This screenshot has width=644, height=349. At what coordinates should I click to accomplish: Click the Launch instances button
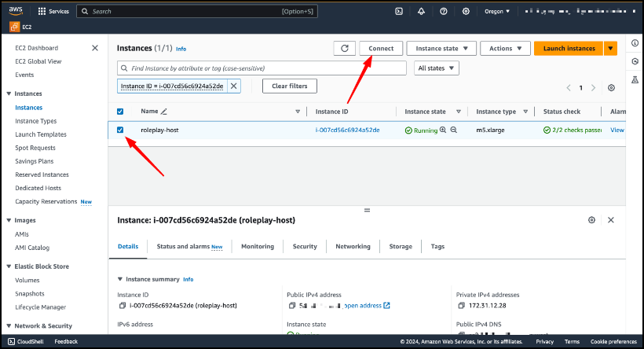click(569, 49)
